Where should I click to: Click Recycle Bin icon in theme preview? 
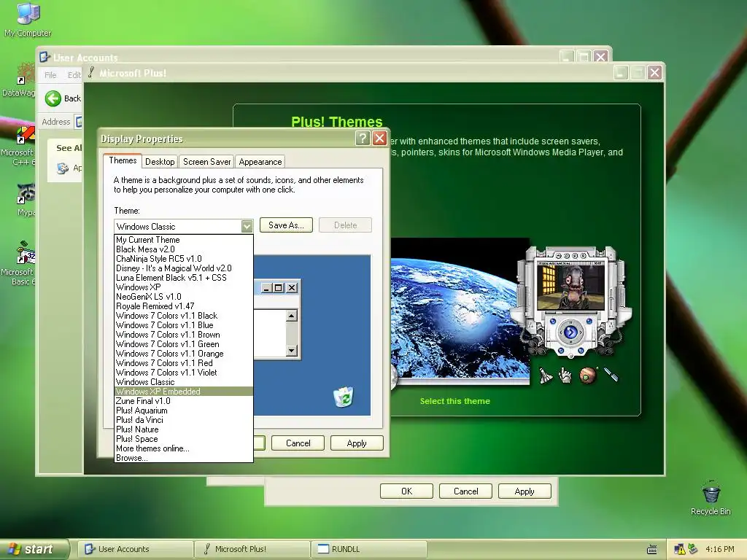coord(343,397)
